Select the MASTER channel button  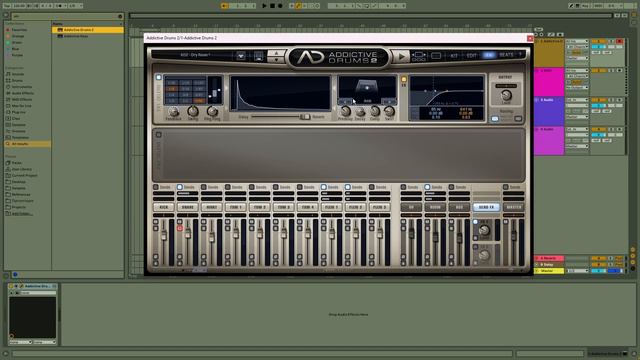(514, 207)
